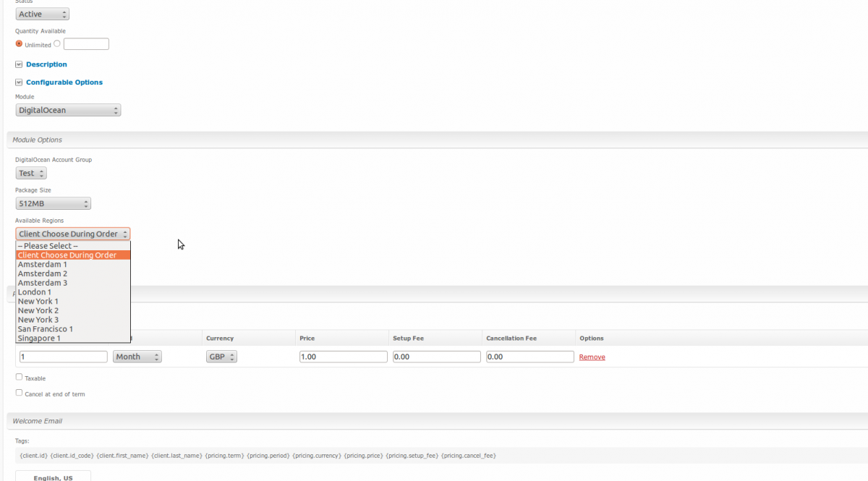Click the pricing term field containing 1

64,357
